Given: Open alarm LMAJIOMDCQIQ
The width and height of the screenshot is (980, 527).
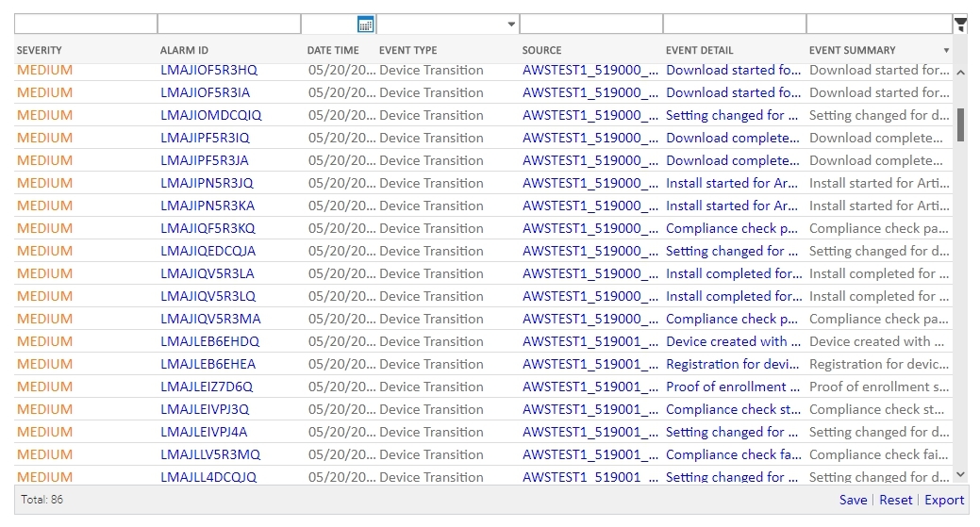Looking at the screenshot, I should [x=210, y=115].
